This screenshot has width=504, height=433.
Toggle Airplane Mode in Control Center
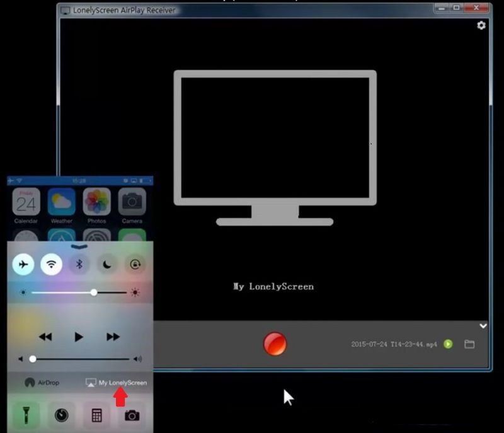[x=23, y=264]
